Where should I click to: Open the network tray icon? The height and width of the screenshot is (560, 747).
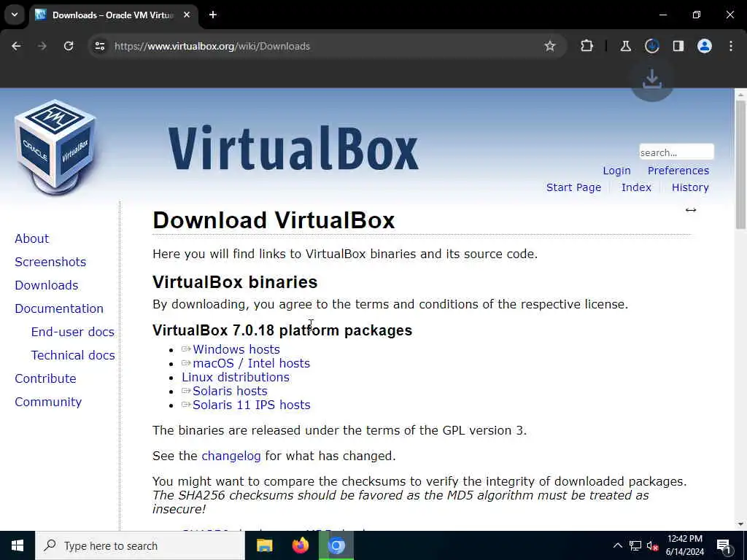tap(635, 545)
